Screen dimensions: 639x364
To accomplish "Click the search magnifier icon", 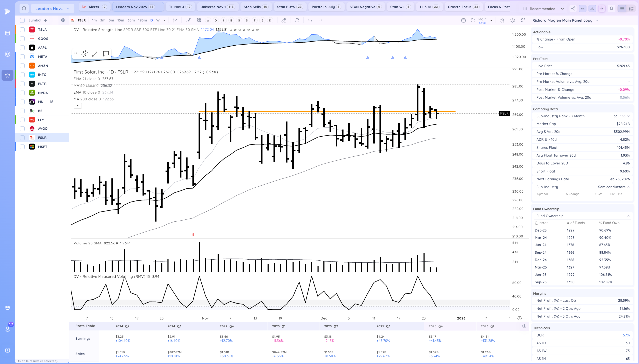I will point(24,9).
